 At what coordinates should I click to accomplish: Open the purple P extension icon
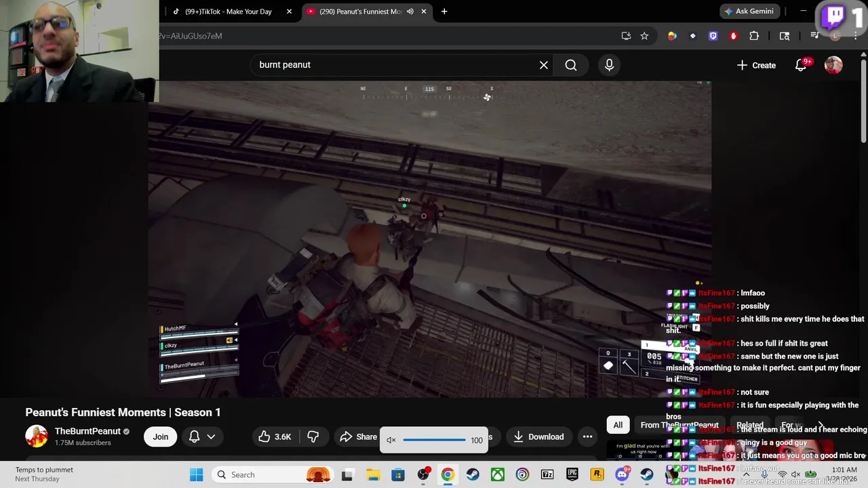tap(713, 36)
